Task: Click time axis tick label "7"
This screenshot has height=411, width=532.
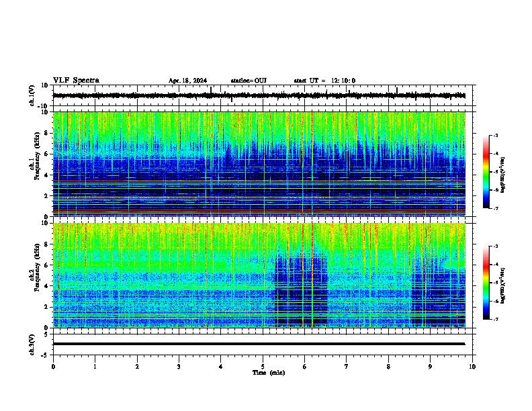Action: [347, 367]
